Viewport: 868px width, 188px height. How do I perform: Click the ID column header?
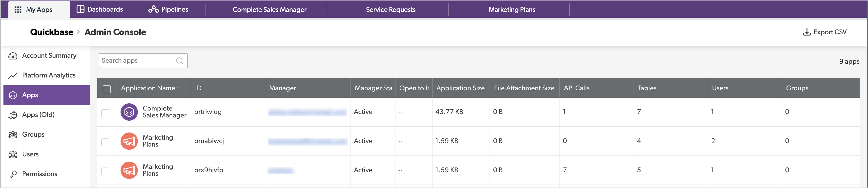coord(228,88)
